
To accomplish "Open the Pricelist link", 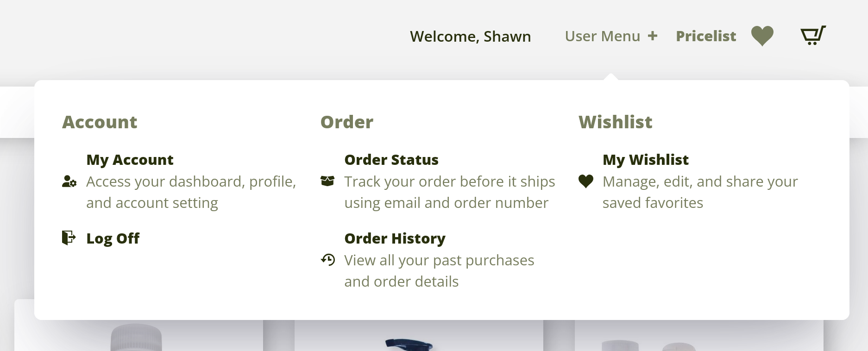I will click(x=705, y=36).
